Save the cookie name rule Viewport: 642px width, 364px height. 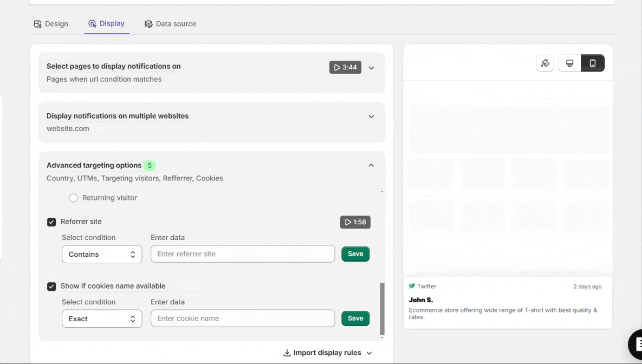pos(355,318)
